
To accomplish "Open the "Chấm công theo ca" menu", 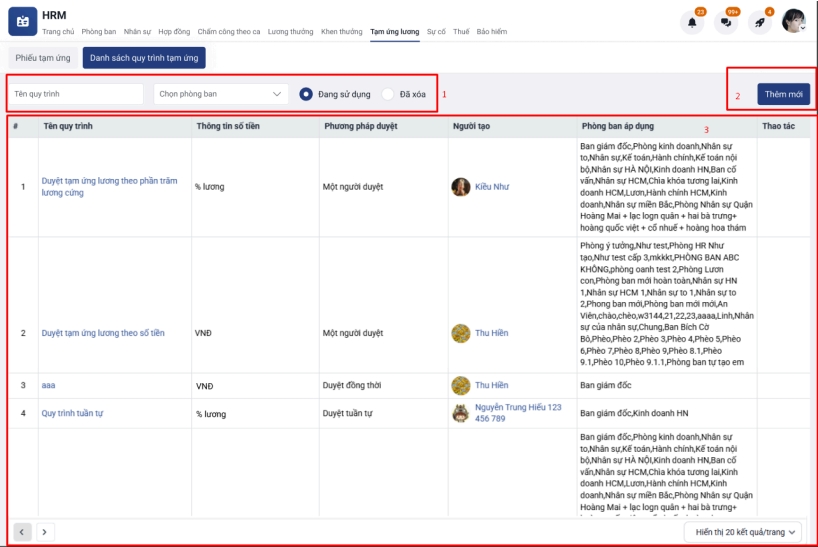I will (229, 32).
